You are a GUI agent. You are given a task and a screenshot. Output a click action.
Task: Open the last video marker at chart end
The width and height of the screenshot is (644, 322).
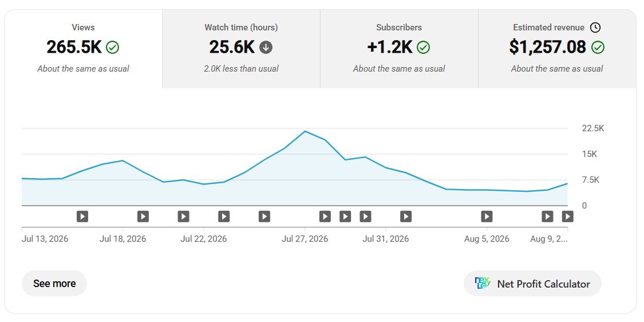[568, 217]
